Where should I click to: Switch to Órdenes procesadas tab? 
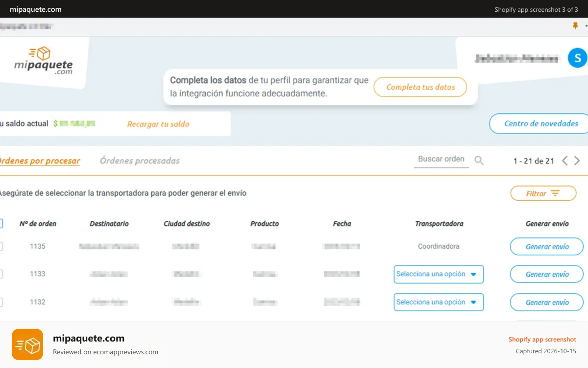(140, 161)
